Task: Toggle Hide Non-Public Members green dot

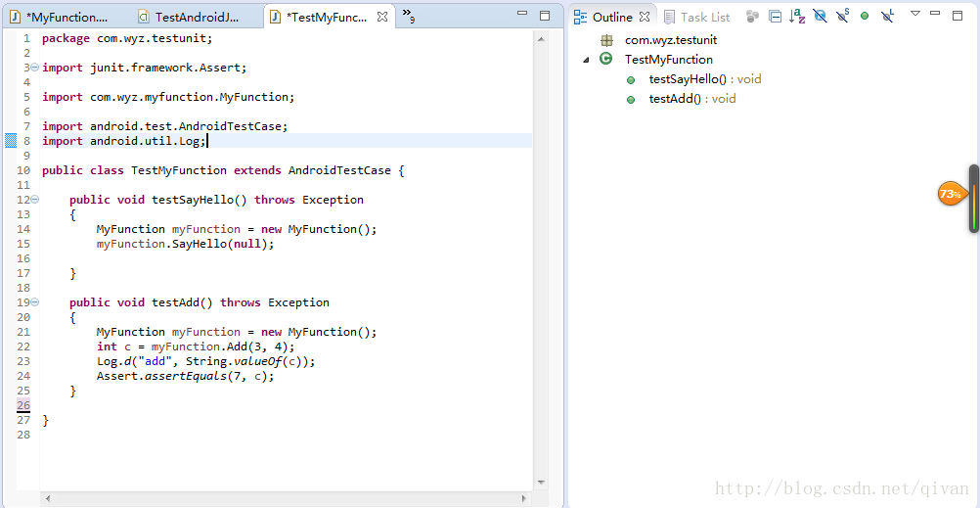Action: (x=865, y=17)
